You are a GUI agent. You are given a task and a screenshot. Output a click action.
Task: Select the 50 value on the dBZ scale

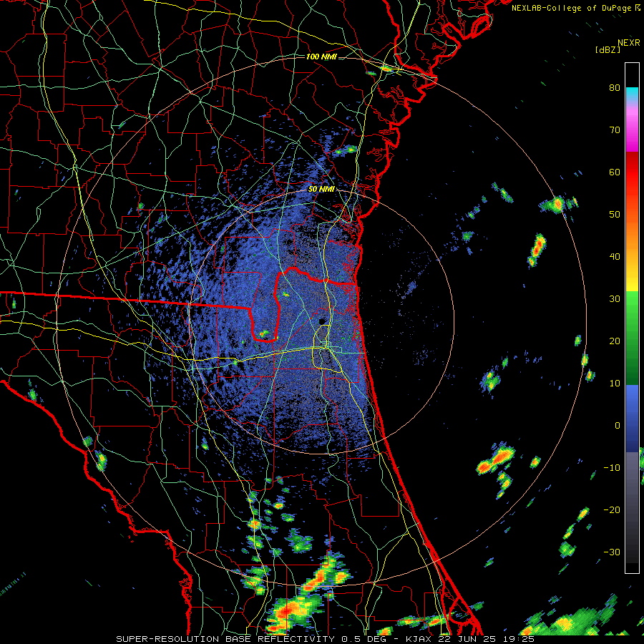pos(615,215)
